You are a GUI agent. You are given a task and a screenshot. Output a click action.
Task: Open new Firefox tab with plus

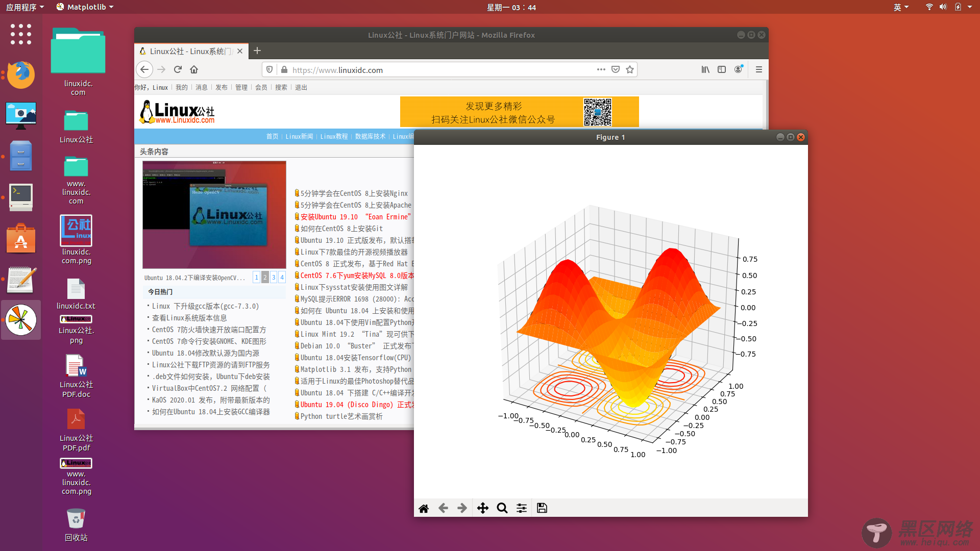click(257, 51)
